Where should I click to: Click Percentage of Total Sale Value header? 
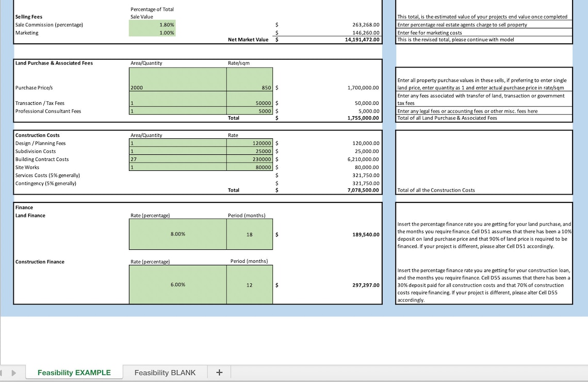click(152, 13)
